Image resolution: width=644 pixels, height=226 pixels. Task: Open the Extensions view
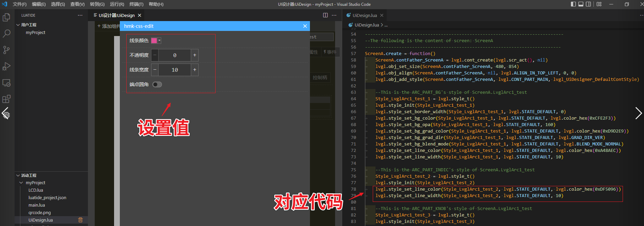(x=6, y=99)
